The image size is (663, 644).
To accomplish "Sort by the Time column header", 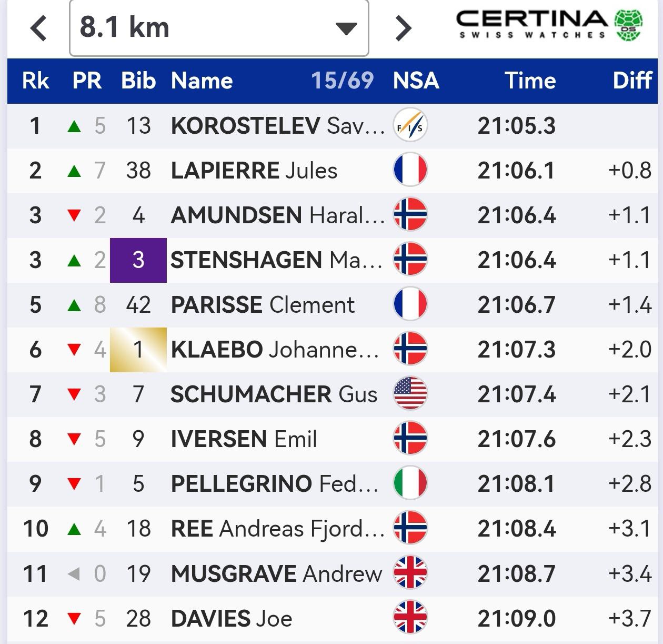I will pyautogui.click(x=530, y=81).
